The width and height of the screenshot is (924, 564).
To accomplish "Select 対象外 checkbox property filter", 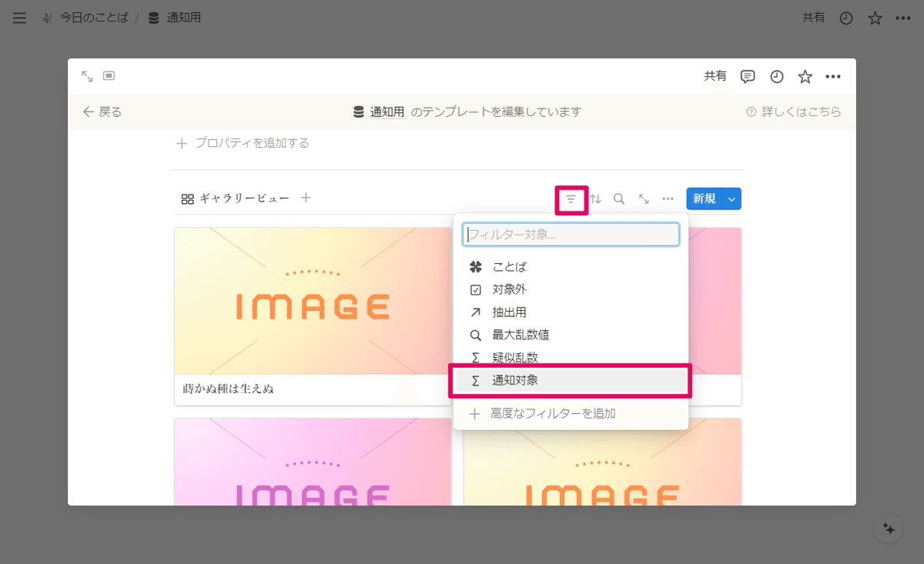I will coord(571,290).
